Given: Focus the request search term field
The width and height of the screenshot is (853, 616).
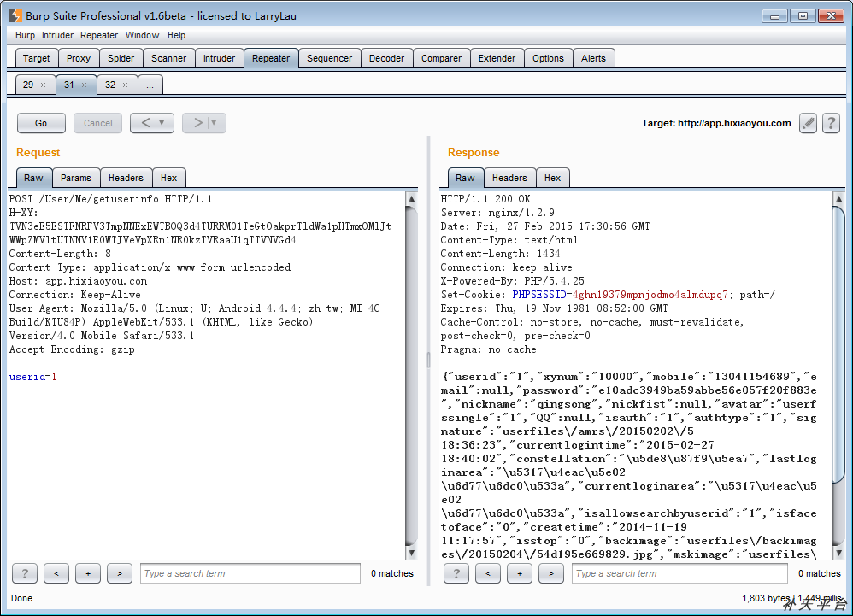Looking at the screenshot, I should click(x=250, y=573).
